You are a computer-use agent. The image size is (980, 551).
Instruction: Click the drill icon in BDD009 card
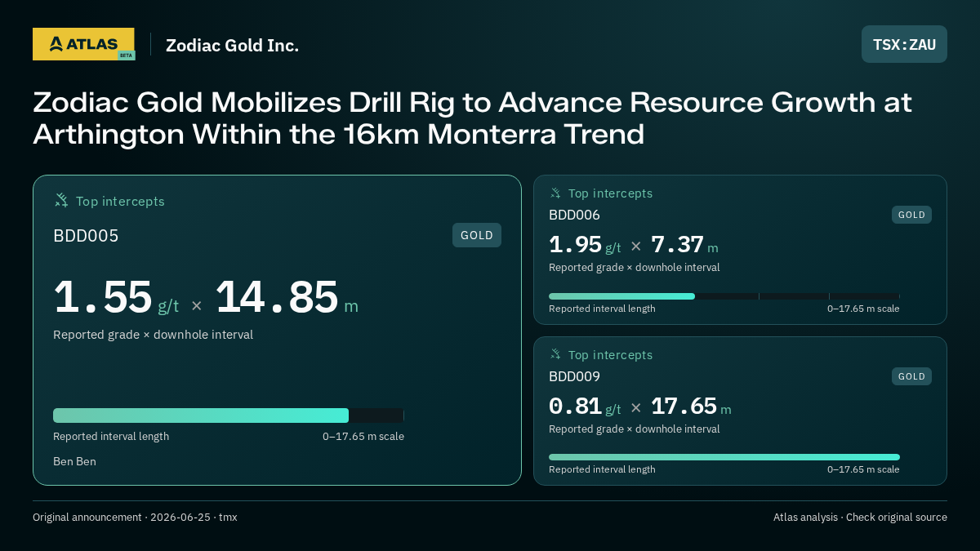[555, 355]
